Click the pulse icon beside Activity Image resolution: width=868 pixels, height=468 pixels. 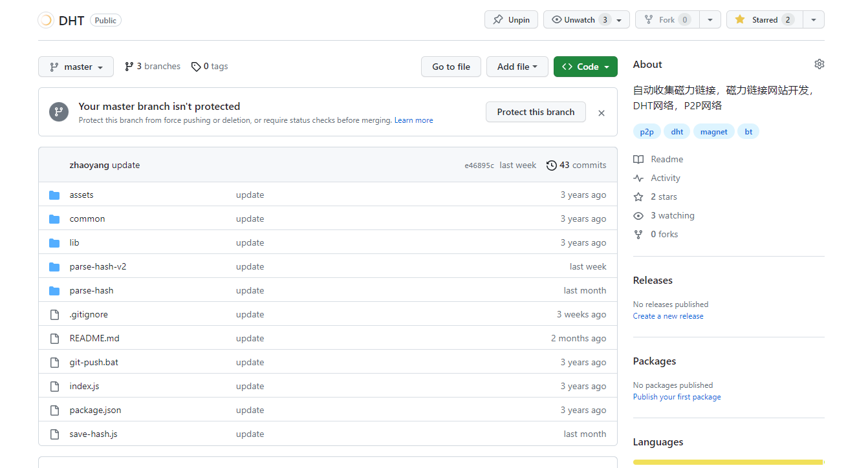click(638, 178)
